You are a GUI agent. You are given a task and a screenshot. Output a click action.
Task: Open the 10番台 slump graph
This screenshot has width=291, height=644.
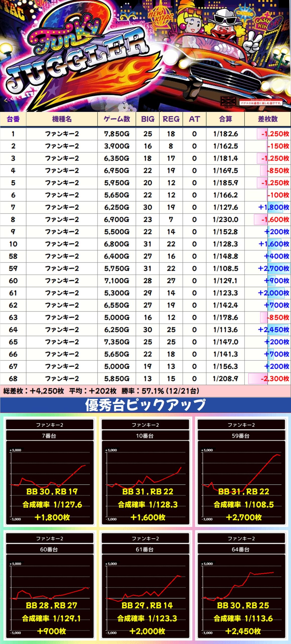(145, 482)
